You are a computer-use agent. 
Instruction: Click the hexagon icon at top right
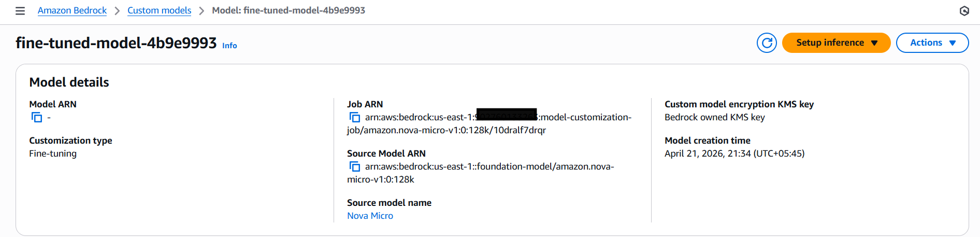tap(964, 11)
